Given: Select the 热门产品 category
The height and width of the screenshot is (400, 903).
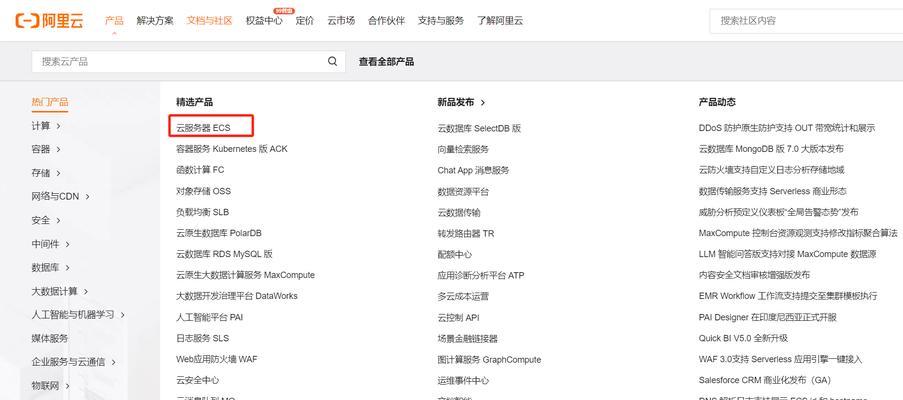Looking at the screenshot, I should click(50, 102).
